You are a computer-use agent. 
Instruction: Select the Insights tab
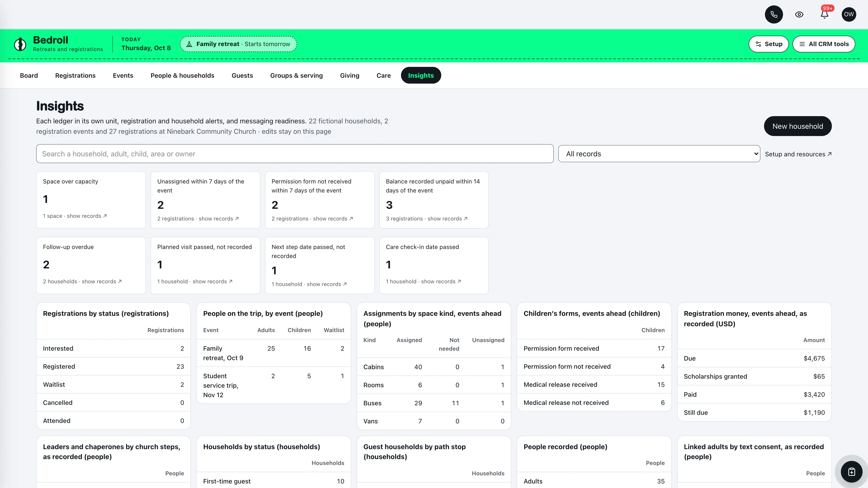pyautogui.click(x=421, y=75)
